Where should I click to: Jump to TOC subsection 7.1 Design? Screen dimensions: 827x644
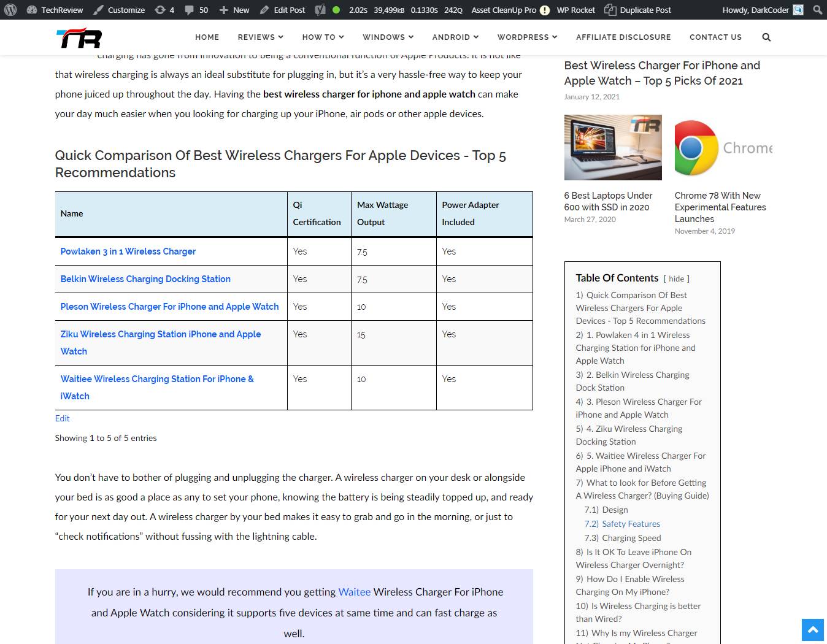[606, 510]
